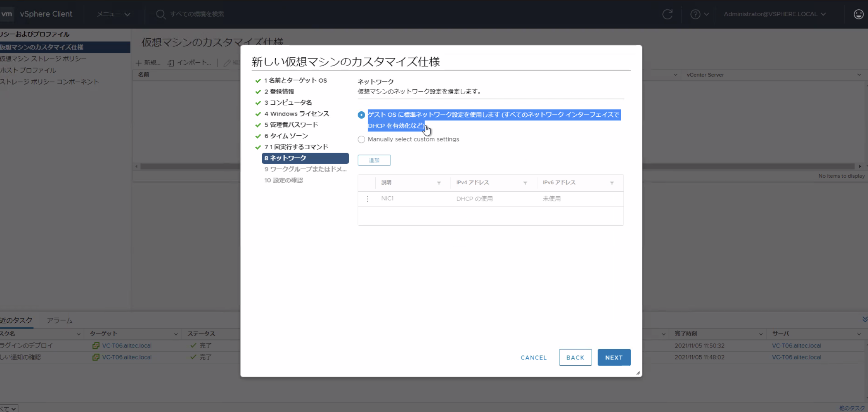Open the help question mark icon
868x412 pixels.
696,14
